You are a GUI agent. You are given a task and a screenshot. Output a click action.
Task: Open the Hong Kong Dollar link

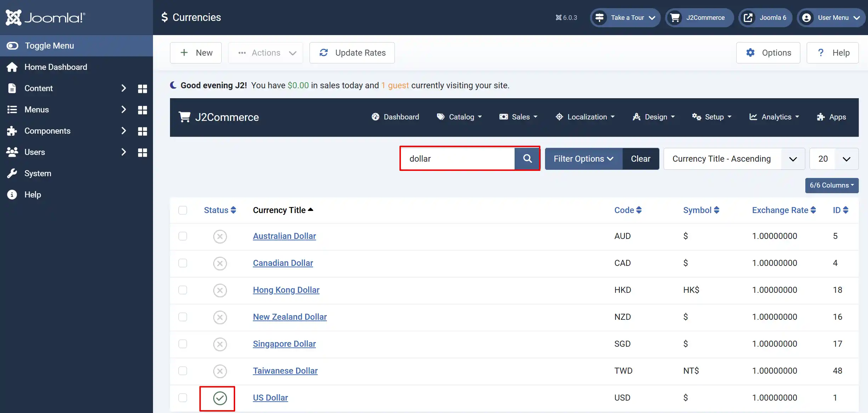[x=286, y=290]
